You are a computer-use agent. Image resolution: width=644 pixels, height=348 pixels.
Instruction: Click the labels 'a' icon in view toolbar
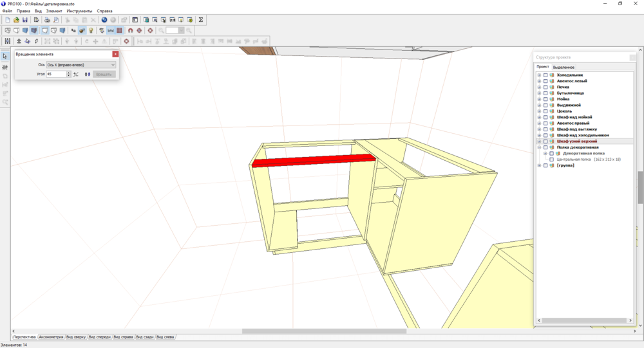pyautogui.click(x=73, y=30)
